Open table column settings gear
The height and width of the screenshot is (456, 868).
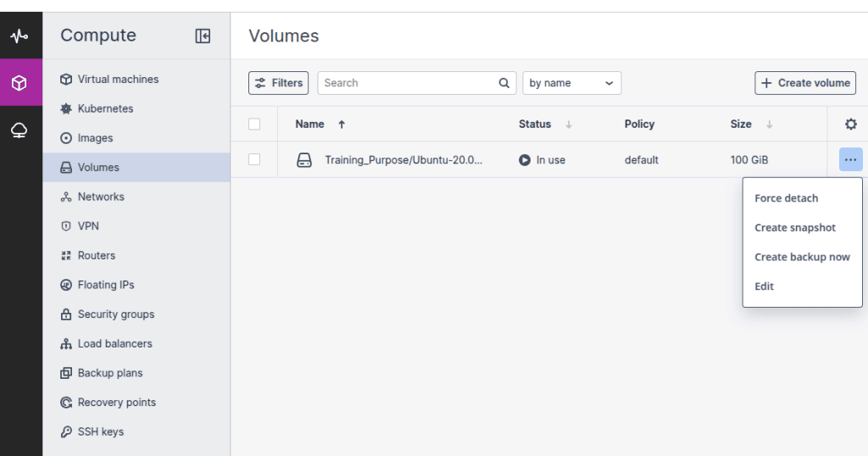click(850, 125)
